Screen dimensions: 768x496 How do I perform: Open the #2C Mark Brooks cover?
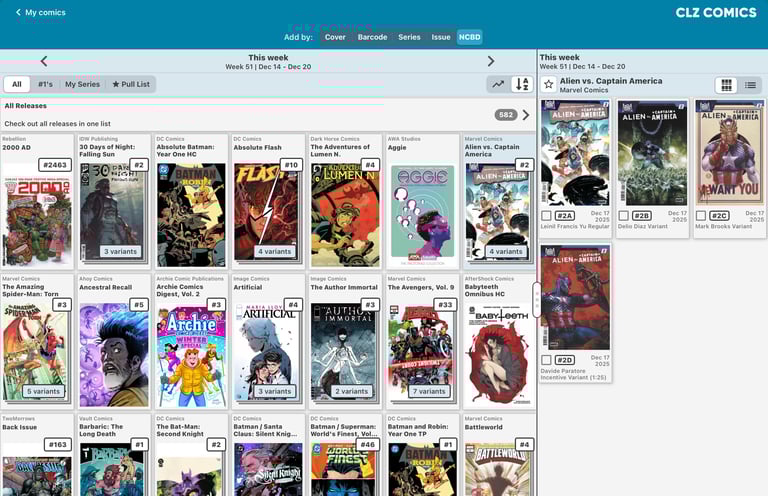730,153
